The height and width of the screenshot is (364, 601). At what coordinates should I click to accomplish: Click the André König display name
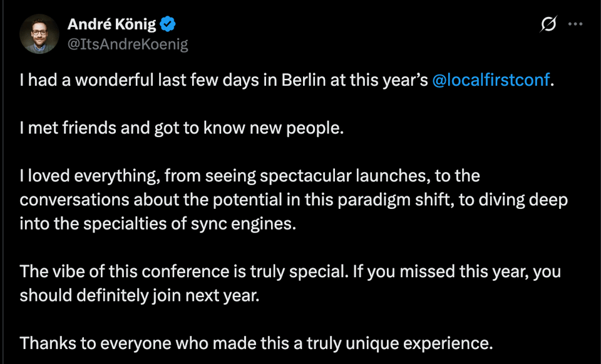[x=112, y=25]
